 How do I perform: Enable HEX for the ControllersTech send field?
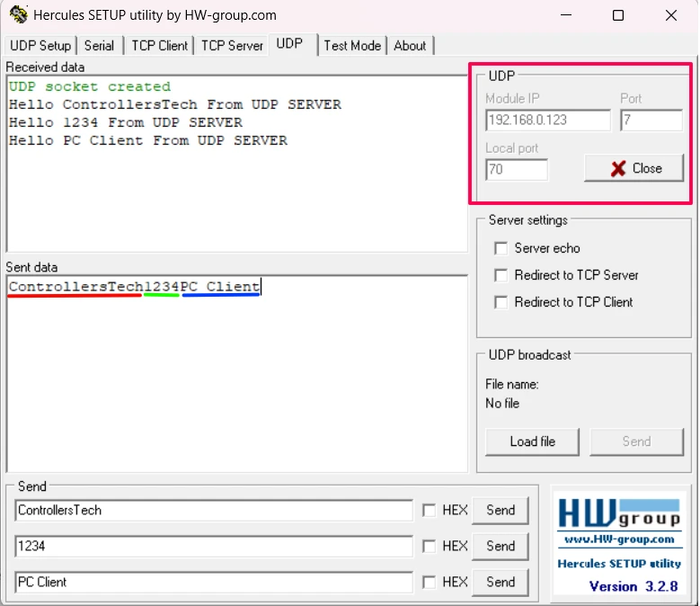pos(429,511)
